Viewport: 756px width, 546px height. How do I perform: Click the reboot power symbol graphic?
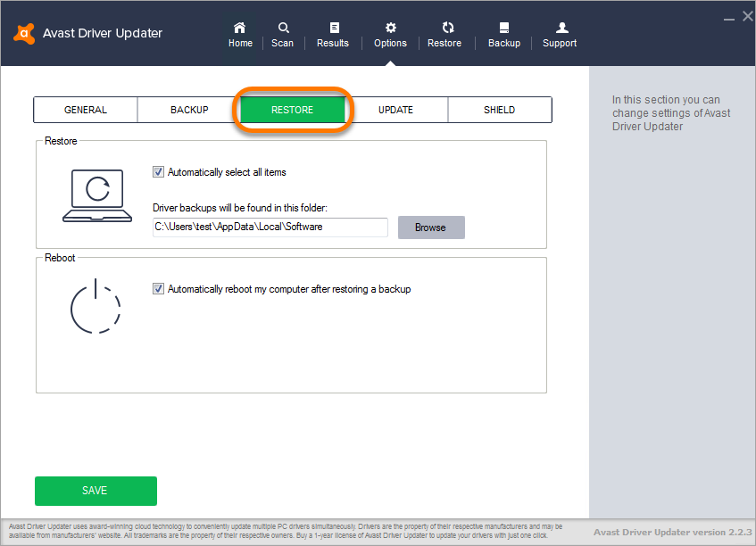96,308
